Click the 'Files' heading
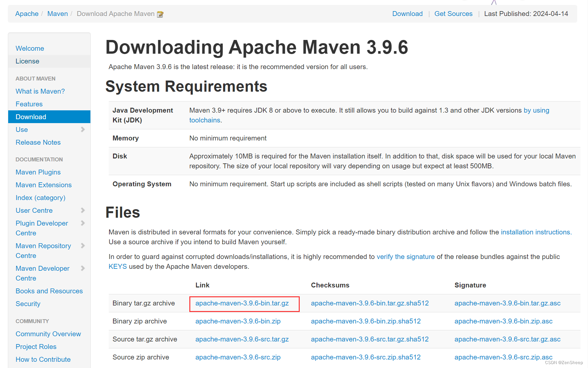 point(123,212)
